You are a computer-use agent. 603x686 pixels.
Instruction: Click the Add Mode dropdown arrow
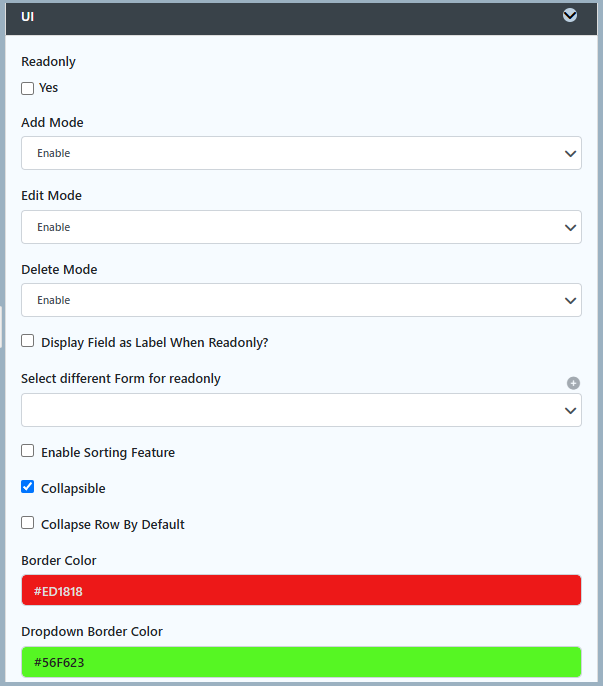tap(570, 154)
